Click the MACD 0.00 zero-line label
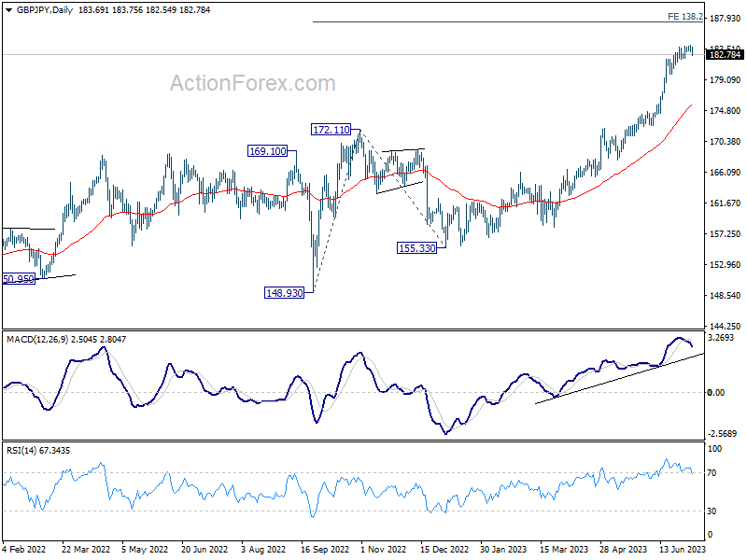The image size is (747, 560). [716, 392]
